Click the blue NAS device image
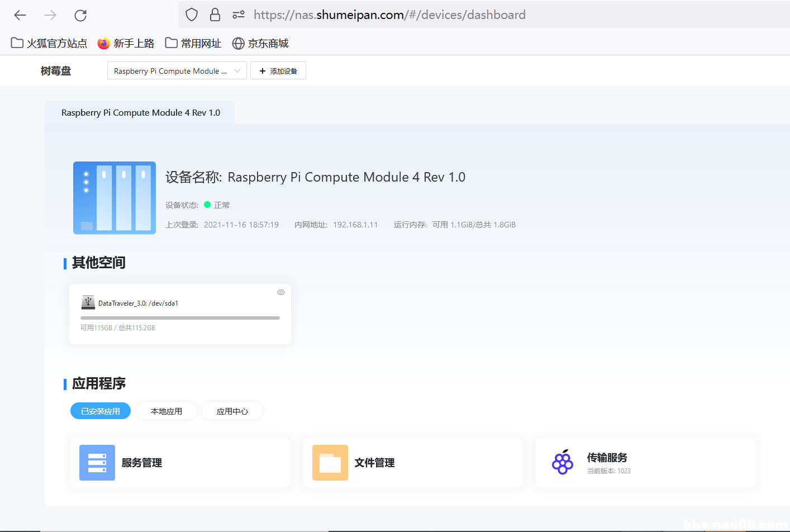The height and width of the screenshot is (532, 790). point(115,198)
